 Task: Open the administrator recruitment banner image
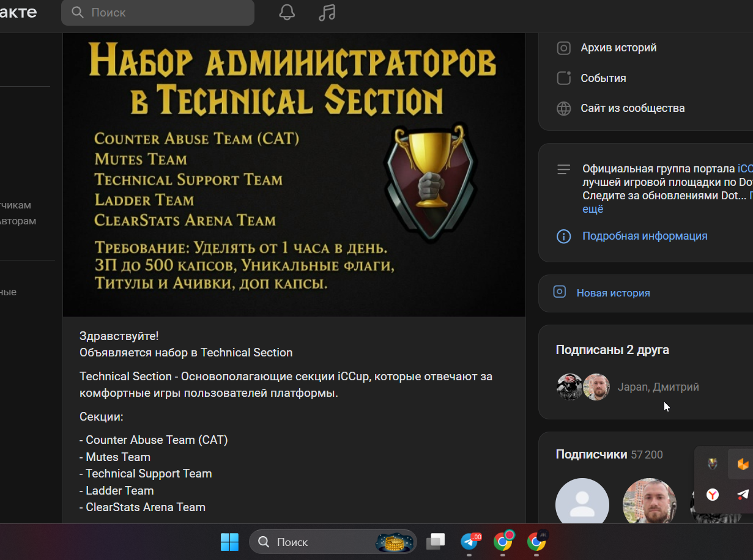(294, 175)
